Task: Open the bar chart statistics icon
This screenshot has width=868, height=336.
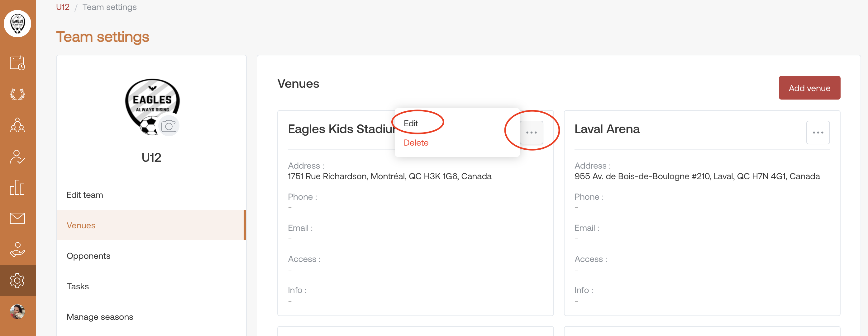Action: [x=17, y=187]
